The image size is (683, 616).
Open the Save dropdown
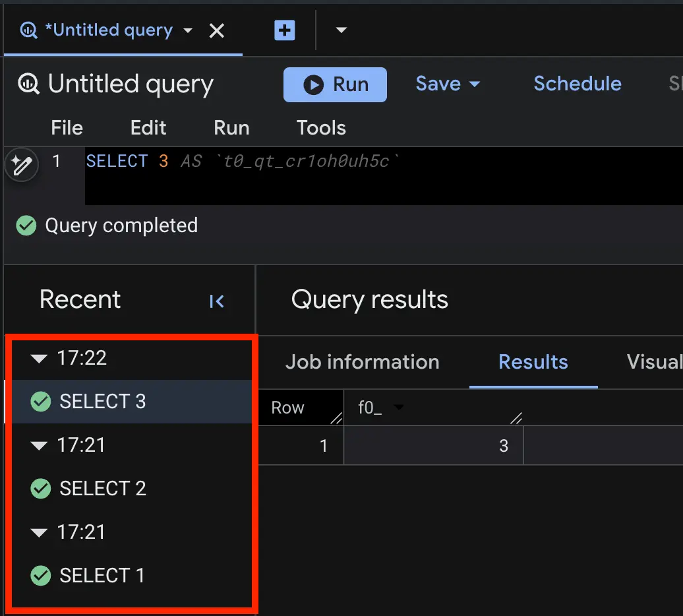coord(448,84)
